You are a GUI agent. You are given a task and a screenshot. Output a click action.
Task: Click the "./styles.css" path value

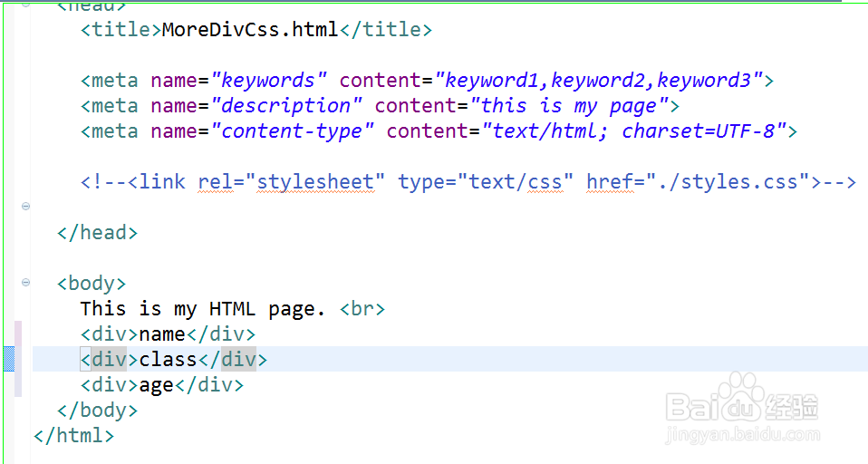728,181
